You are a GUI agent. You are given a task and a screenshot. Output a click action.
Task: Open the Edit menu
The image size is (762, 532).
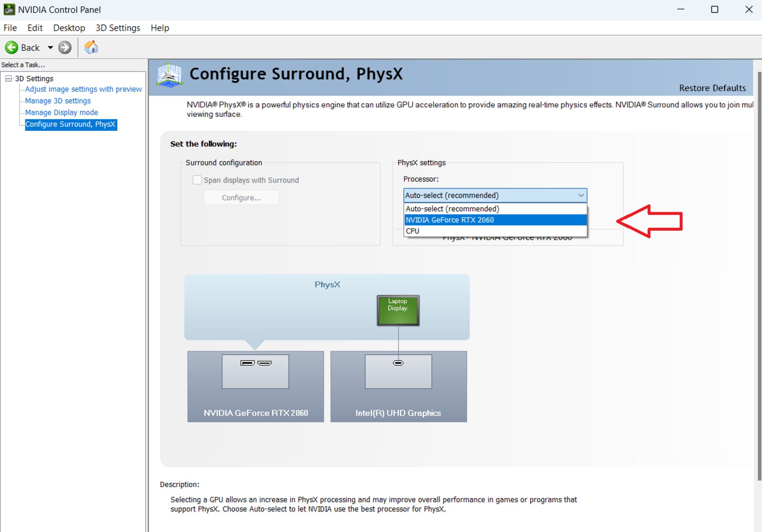point(35,28)
